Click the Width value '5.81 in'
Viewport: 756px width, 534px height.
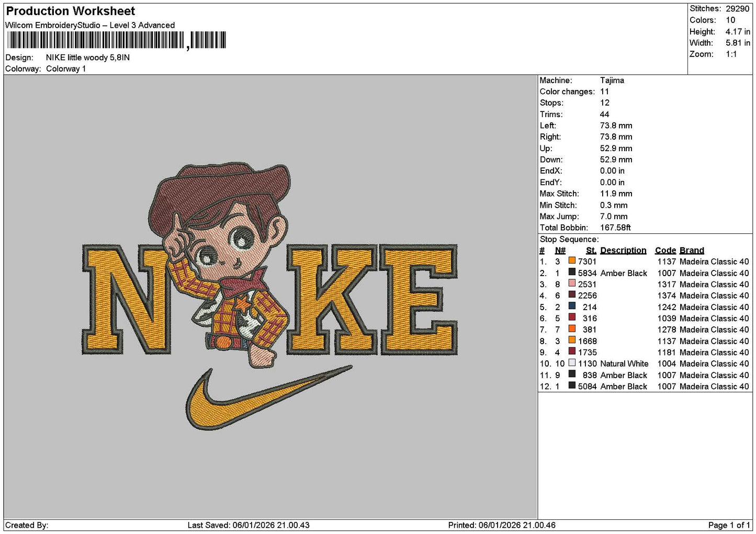click(738, 43)
